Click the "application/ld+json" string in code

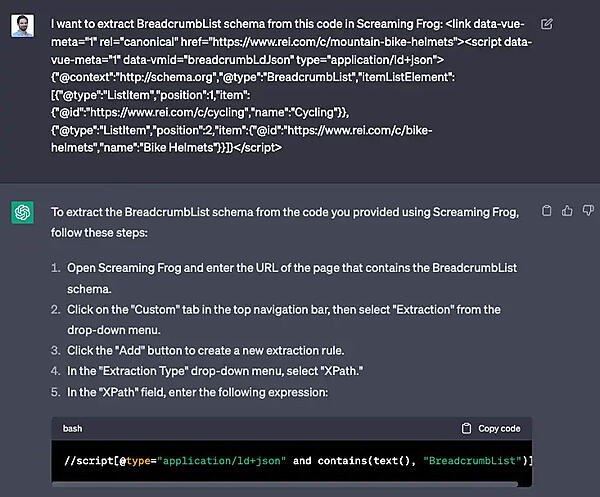[229, 459]
